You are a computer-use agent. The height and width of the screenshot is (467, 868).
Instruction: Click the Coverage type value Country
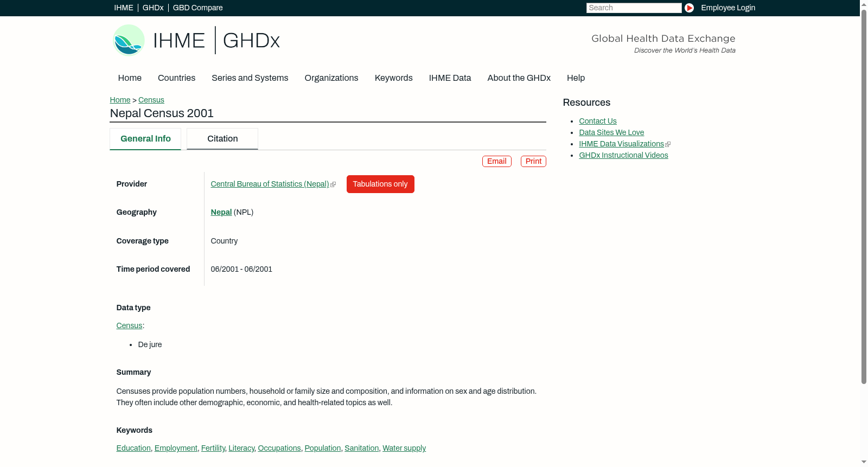pyautogui.click(x=224, y=241)
